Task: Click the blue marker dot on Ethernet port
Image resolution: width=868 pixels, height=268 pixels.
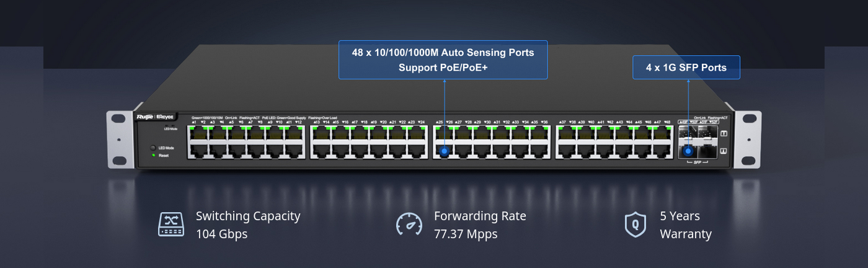Action: pyautogui.click(x=444, y=151)
